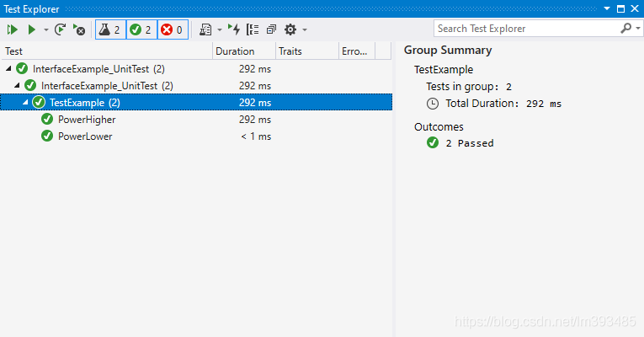Screen dimensions: 644x337
Task: Close the Test Explorer panel
Action: [635, 8]
